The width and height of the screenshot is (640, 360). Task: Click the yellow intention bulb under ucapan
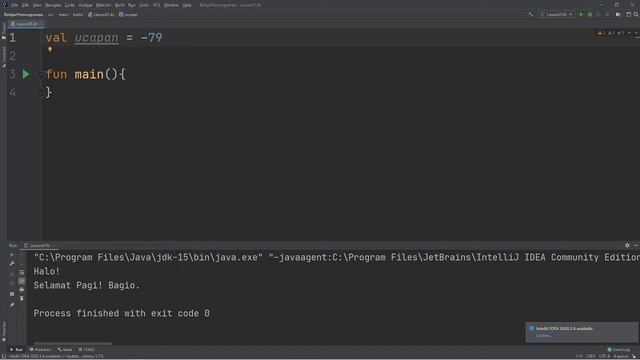[50, 49]
